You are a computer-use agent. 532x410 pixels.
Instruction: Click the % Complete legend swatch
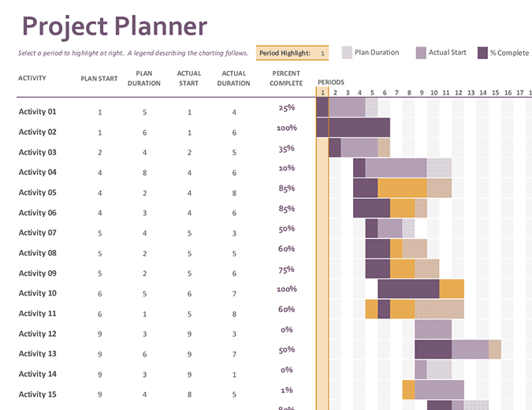pos(482,53)
